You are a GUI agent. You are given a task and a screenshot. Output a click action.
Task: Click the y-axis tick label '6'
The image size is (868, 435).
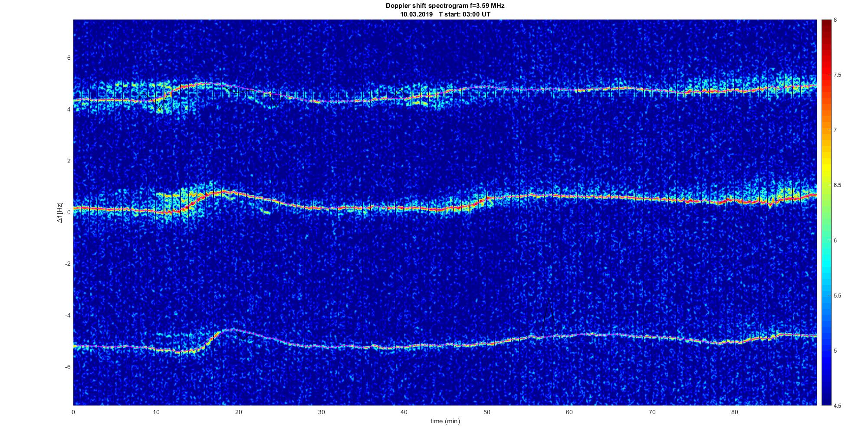tap(69, 58)
